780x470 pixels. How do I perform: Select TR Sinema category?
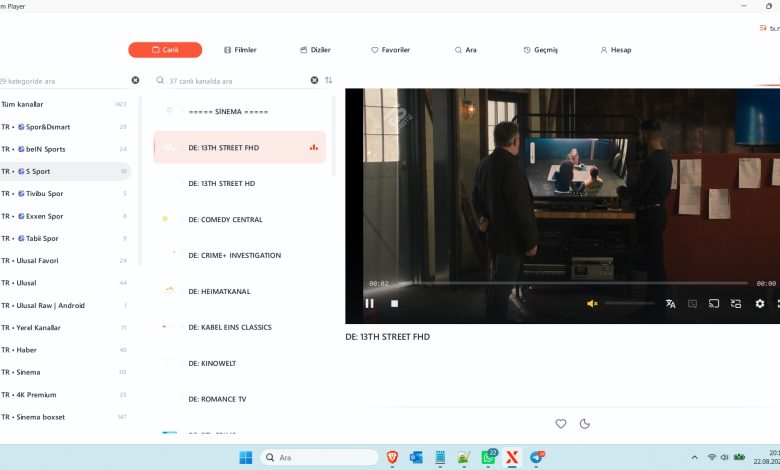(x=65, y=372)
